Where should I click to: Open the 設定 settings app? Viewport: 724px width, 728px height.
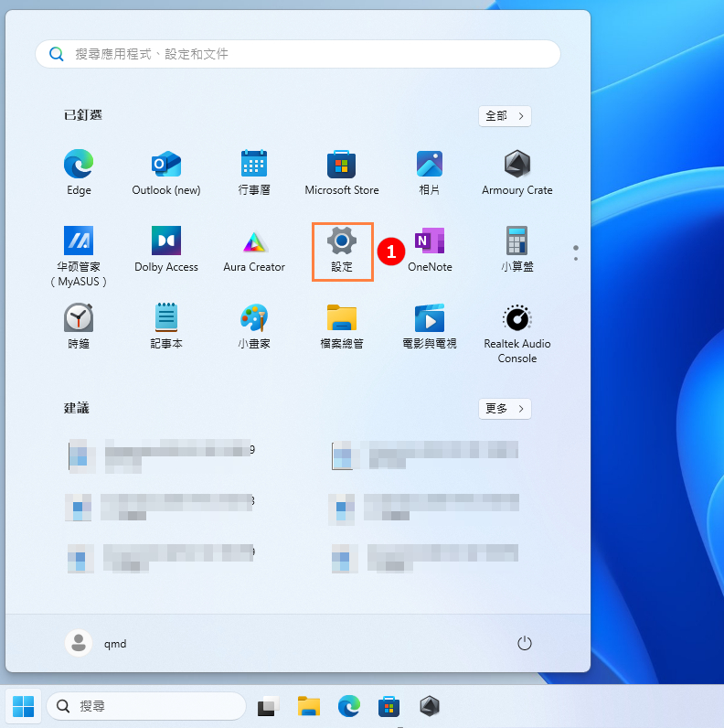point(343,252)
